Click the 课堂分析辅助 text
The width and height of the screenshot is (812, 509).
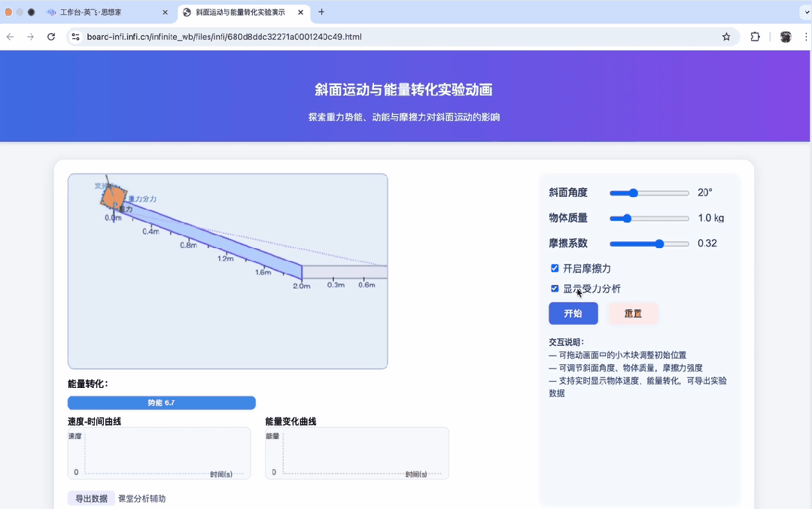point(142,498)
